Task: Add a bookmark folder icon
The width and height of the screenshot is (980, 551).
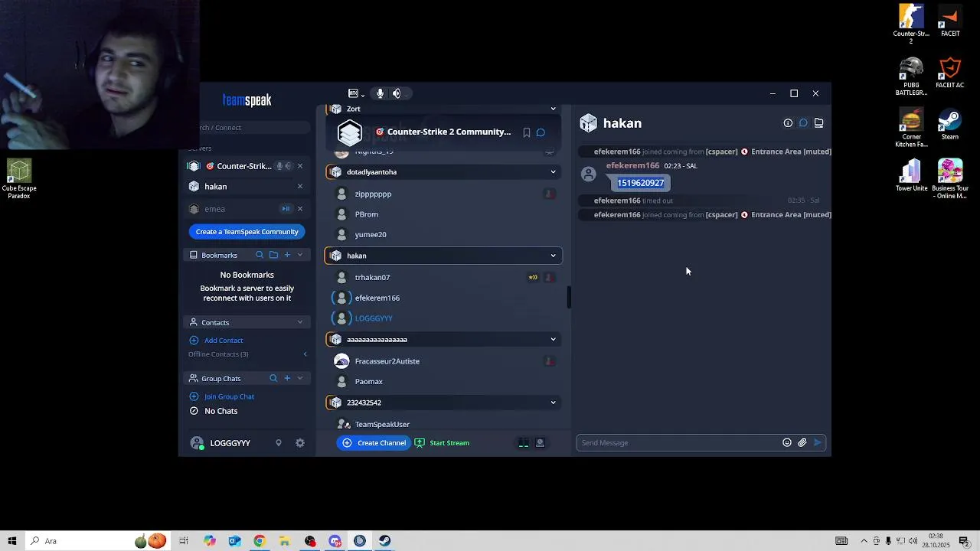Action: pos(273,255)
